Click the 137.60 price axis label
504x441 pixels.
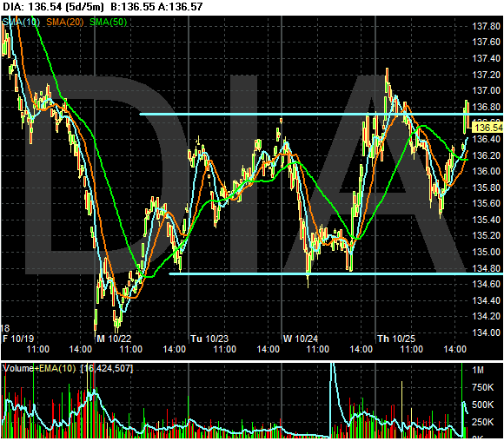point(486,42)
